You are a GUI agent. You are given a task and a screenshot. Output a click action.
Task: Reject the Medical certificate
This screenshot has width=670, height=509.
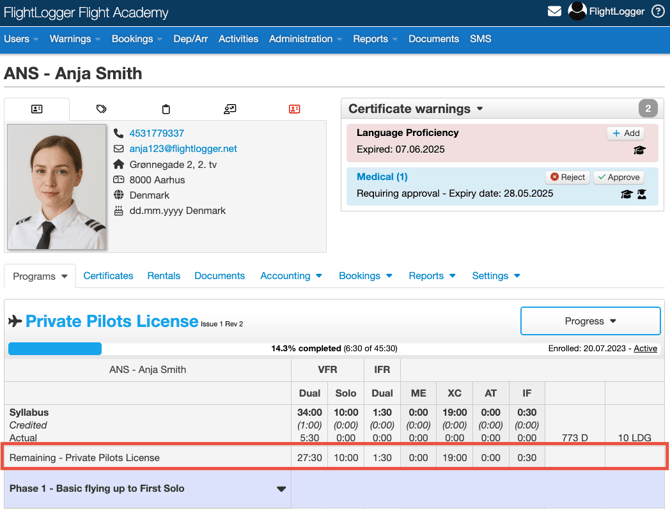click(568, 177)
